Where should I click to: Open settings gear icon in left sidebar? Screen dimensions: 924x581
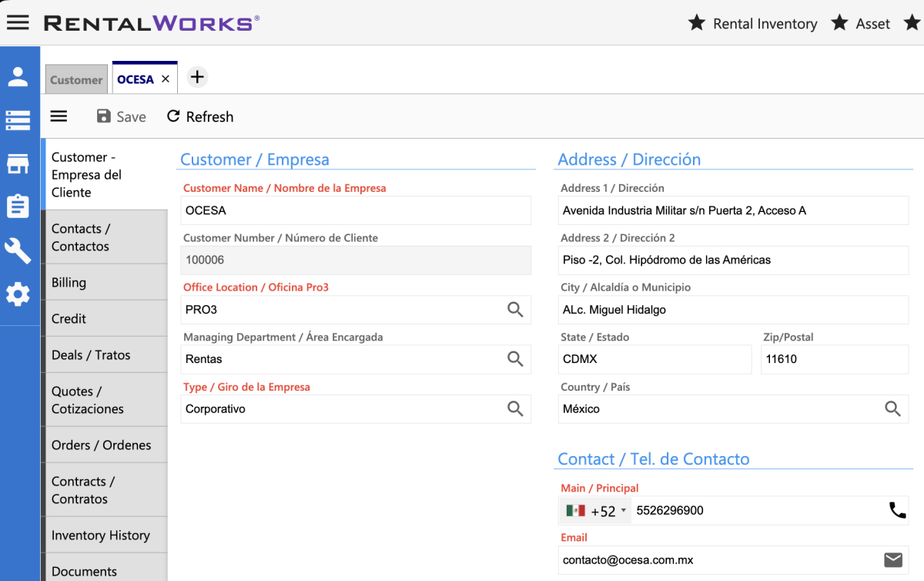point(18,294)
